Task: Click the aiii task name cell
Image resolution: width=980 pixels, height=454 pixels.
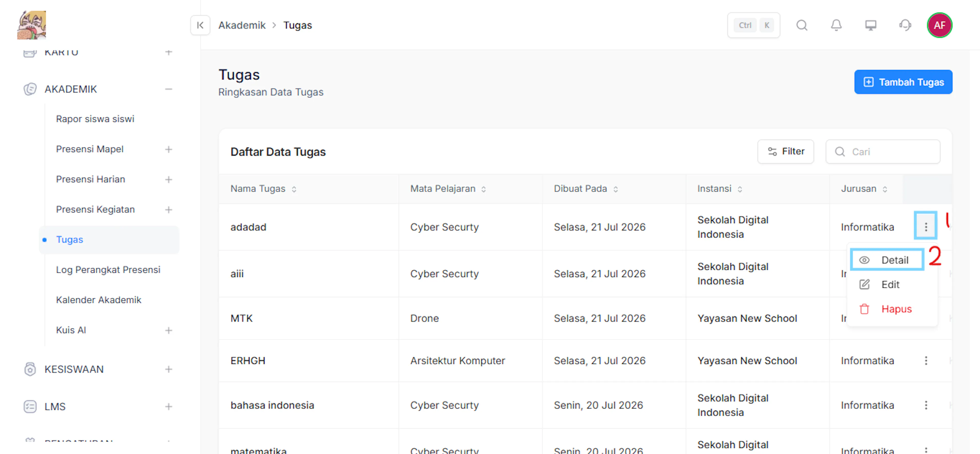Action: (237, 274)
